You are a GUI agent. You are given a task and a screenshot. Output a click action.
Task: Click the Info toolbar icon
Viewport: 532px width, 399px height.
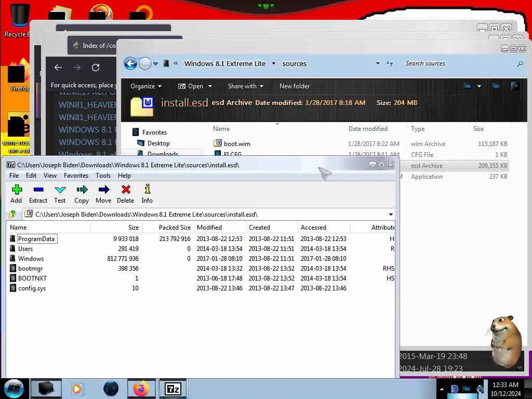coord(147,194)
